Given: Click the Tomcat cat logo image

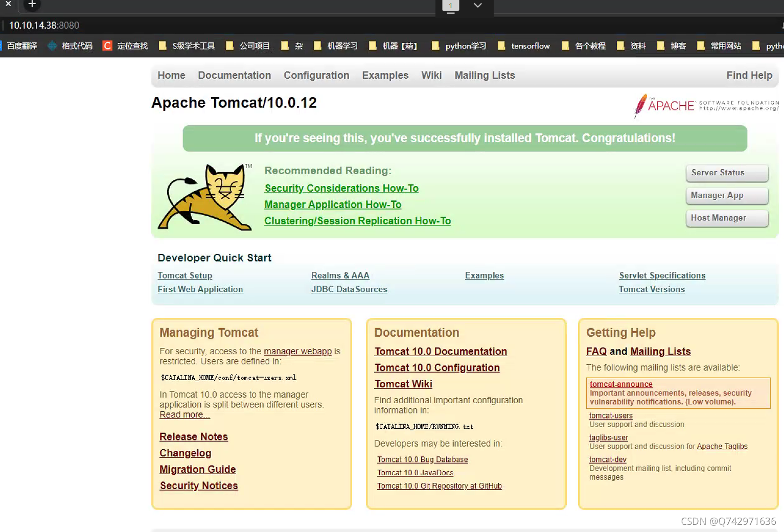Looking at the screenshot, I should click(205, 197).
